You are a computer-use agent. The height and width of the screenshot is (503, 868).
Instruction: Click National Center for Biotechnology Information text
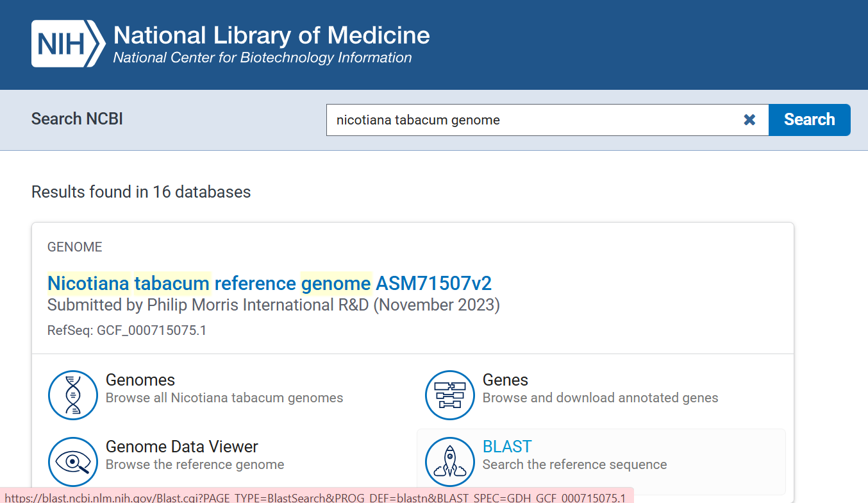262,58
